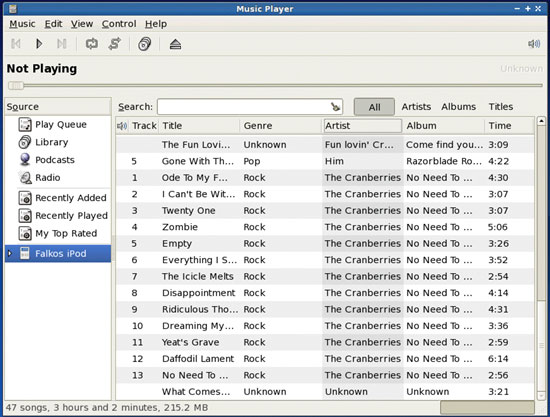Click the playback position slider handle
The image size is (550, 417).
[x=16, y=85]
